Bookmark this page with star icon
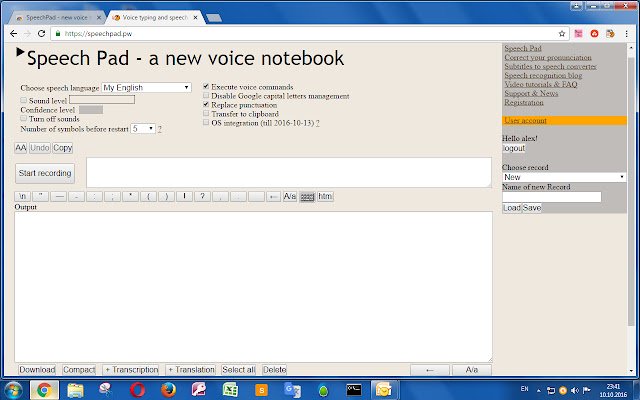Screen dimensions: 640x400 click(562, 33)
